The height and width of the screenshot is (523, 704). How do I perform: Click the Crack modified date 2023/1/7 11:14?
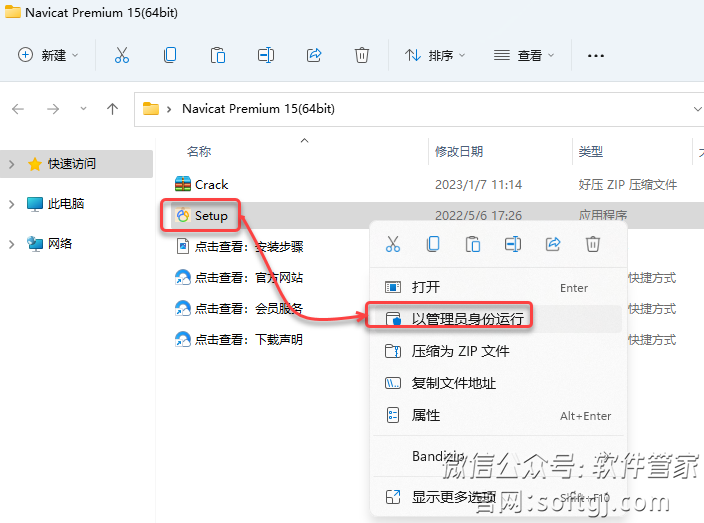478,185
